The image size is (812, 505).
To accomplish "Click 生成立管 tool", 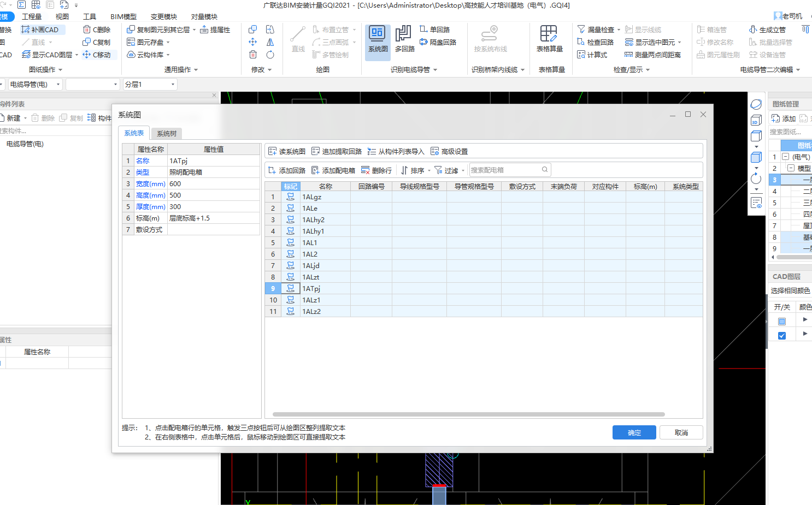I will [767, 29].
